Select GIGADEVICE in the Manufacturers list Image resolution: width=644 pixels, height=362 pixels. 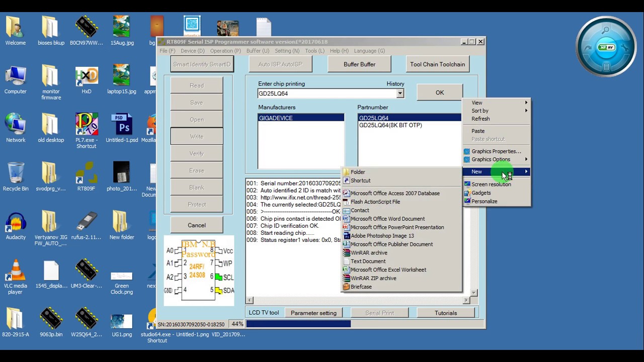tap(301, 118)
